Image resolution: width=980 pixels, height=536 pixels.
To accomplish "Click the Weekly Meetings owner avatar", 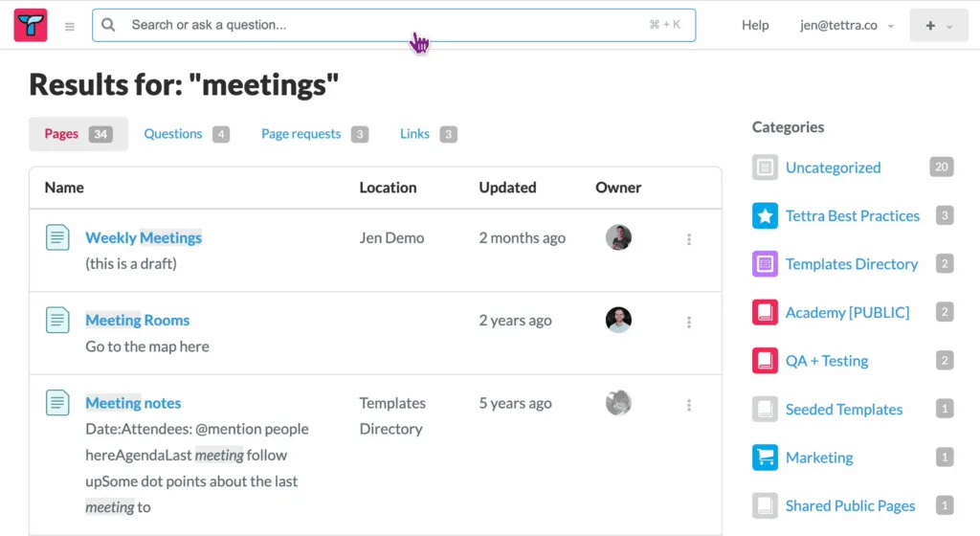I will tap(618, 237).
